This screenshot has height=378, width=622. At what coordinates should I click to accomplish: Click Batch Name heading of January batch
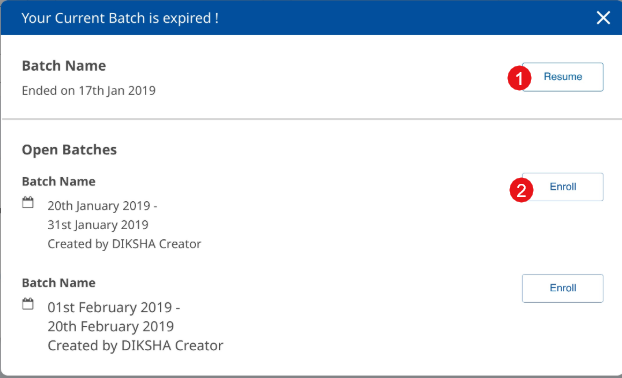pyautogui.click(x=59, y=182)
